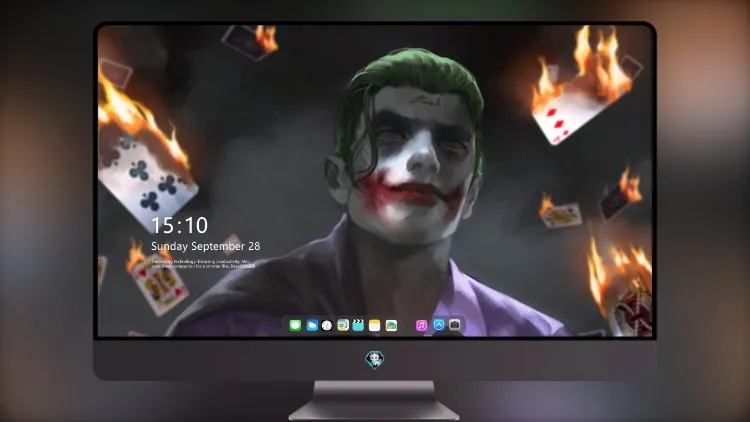Open the Clock app in dock
This screenshot has height=422, width=750.
click(x=327, y=325)
